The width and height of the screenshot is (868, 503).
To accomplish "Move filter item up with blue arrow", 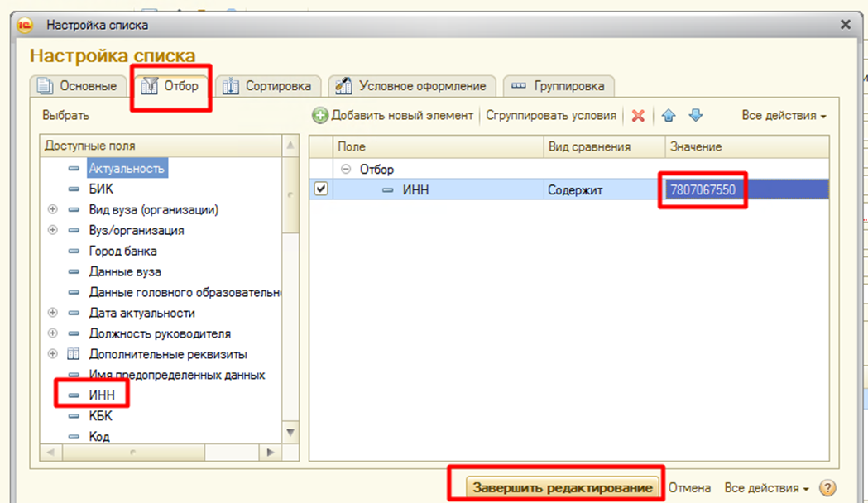I will pos(669,116).
